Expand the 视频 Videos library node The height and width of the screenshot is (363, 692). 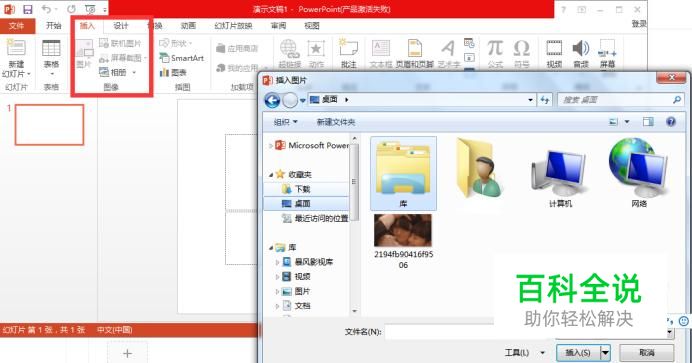pos(277,277)
